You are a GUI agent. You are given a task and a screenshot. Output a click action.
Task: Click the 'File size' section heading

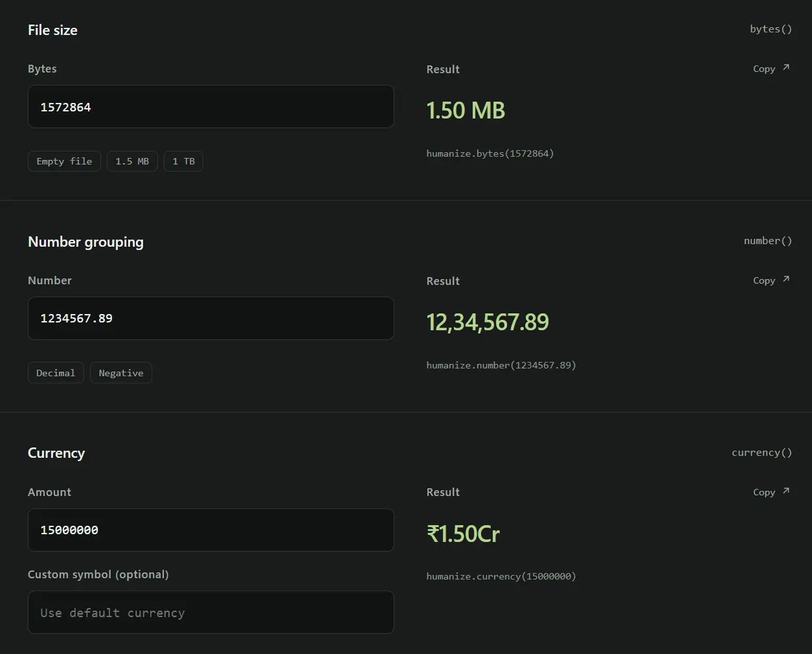[x=52, y=30]
